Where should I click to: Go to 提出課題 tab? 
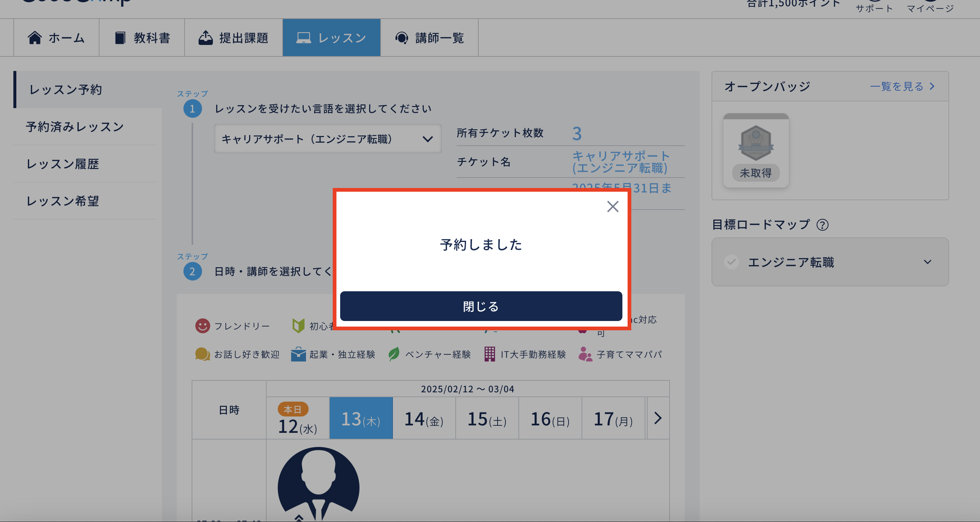pos(233,38)
